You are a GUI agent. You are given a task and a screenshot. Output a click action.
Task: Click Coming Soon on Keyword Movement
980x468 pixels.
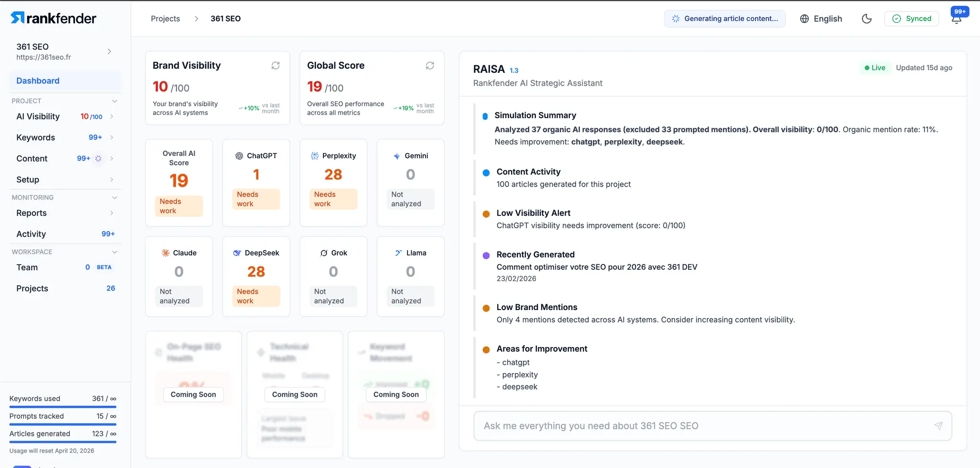(396, 395)
